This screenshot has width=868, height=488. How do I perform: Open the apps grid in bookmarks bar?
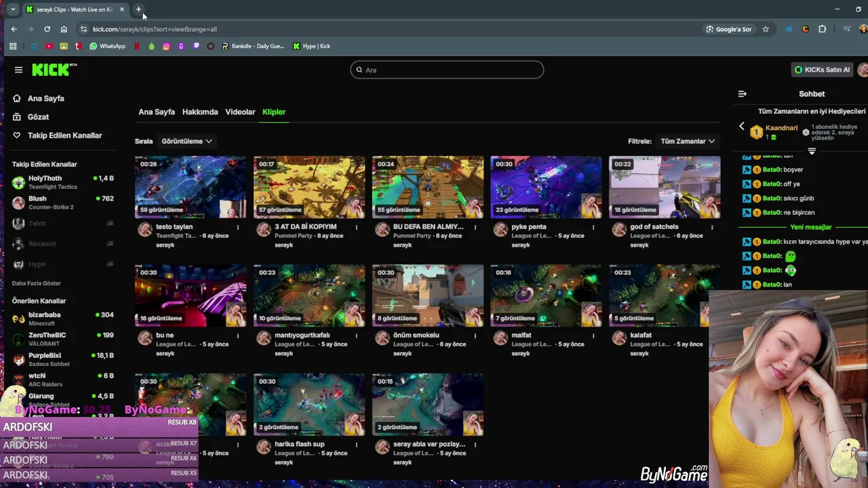(13, 46)
